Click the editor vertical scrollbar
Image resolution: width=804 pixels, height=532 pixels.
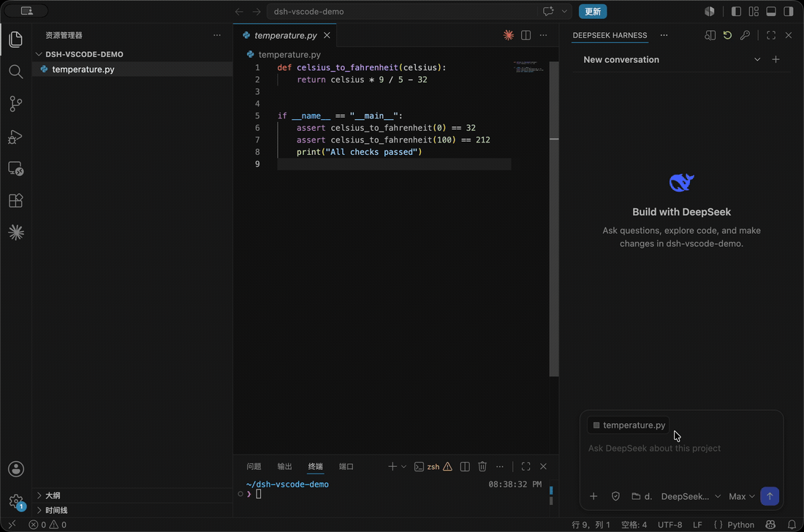pyautogui.click(x=554, y=219)
